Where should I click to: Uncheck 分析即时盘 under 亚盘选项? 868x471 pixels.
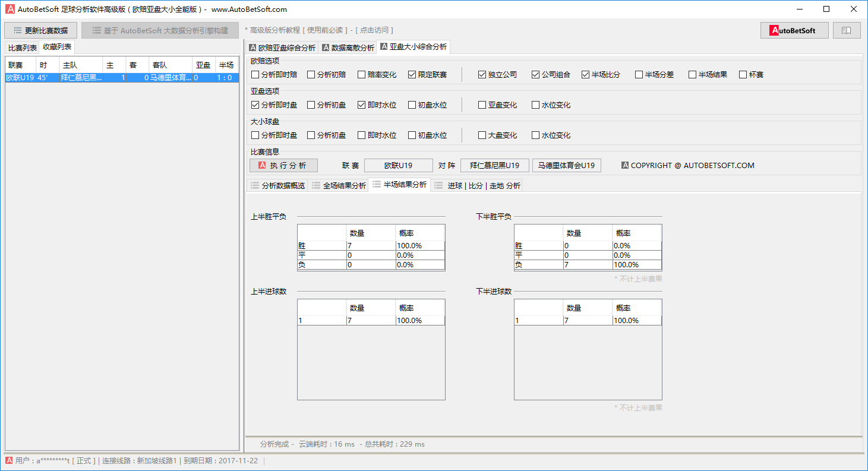pyautogui.click(x=274, y=105)
